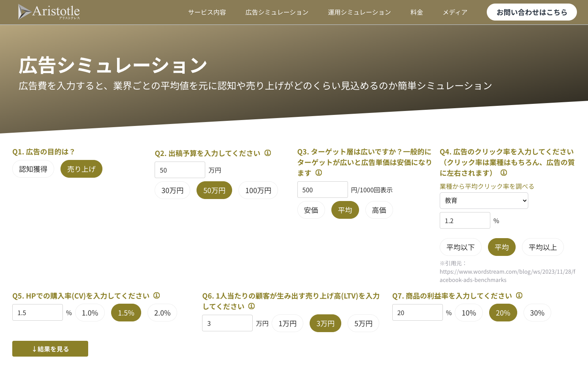Open info icon next to Q2 budget
This screenshot has width=588, height=372.
point(268,153)
